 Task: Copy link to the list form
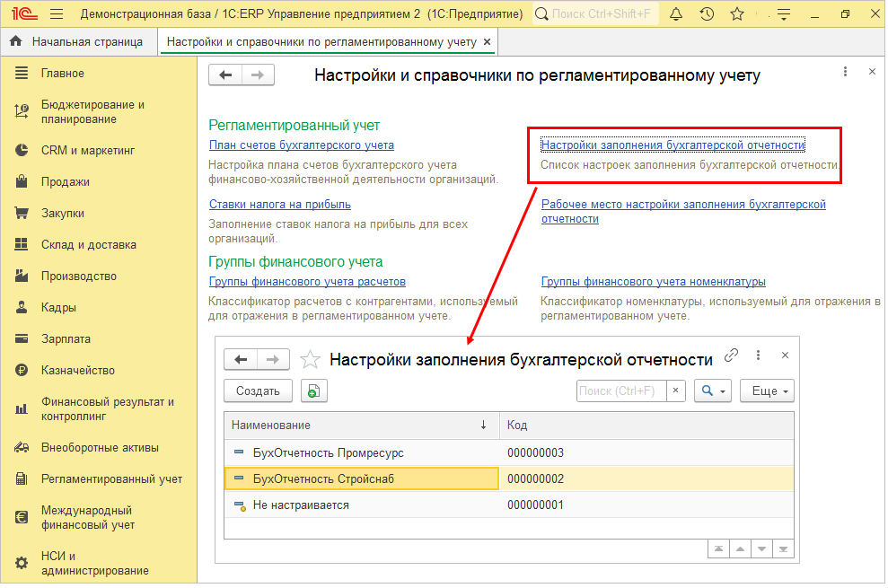(732, 355)
